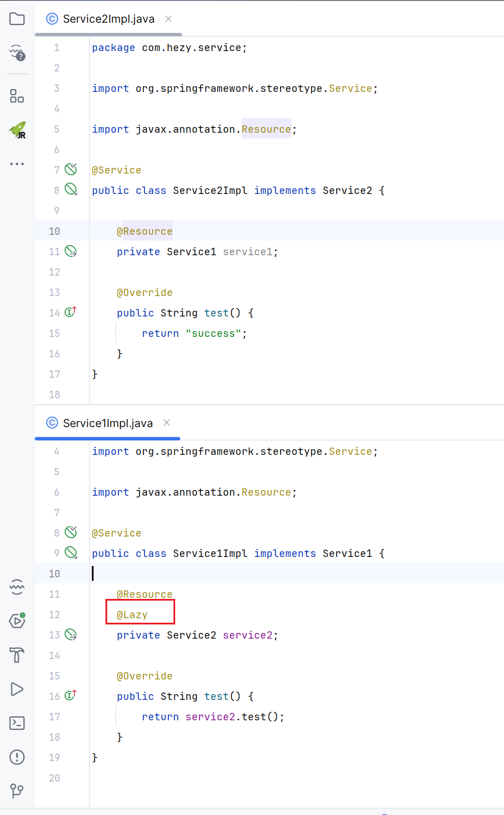
Task: Show more tool windows via ellipsis
Action: click(17, 164)
